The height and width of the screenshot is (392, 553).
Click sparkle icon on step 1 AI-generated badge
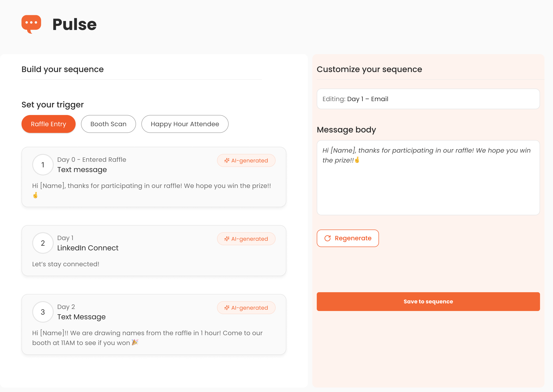227,160
